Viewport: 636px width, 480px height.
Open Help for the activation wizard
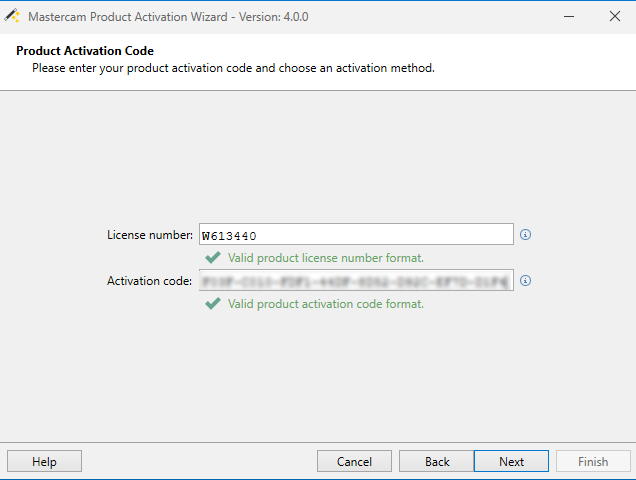tap(44, 462)
